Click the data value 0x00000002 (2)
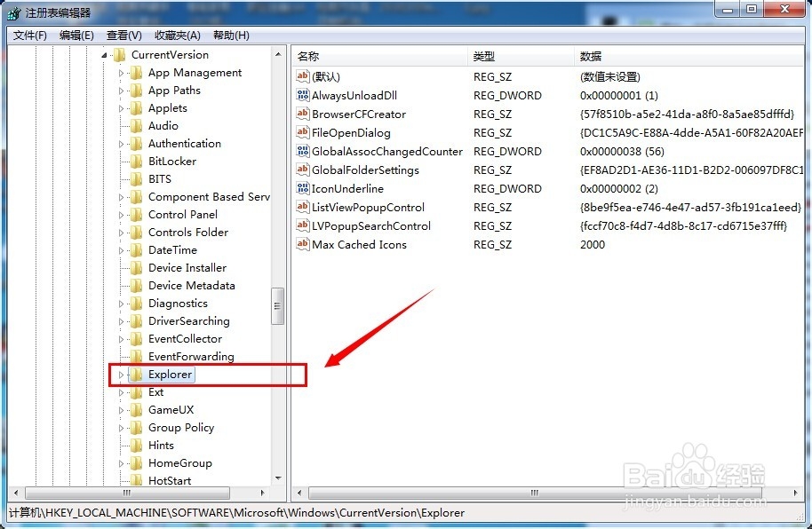This screenshot has width=812, height=529. (x=619, y=188)
